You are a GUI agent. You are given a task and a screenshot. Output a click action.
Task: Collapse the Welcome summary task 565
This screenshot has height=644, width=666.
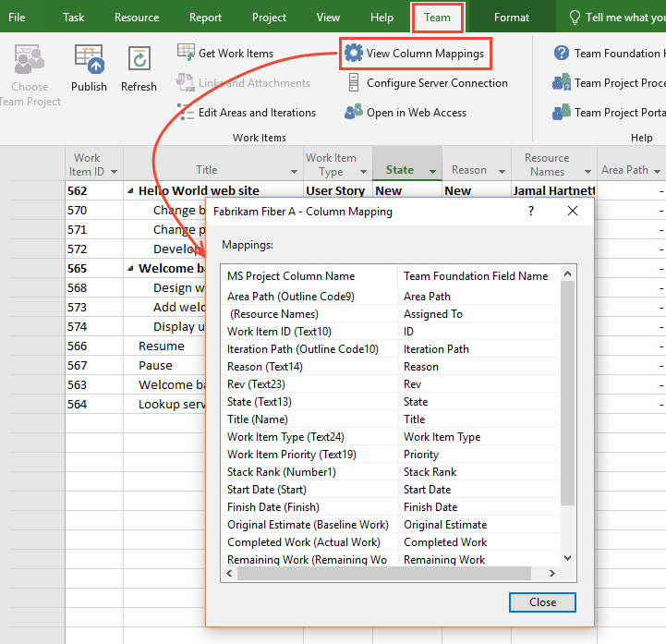[131, 269]
